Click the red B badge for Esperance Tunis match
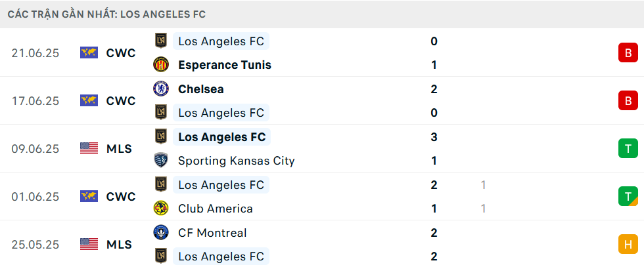This screenshot has height=267, width=644. (x=628, y=52)
